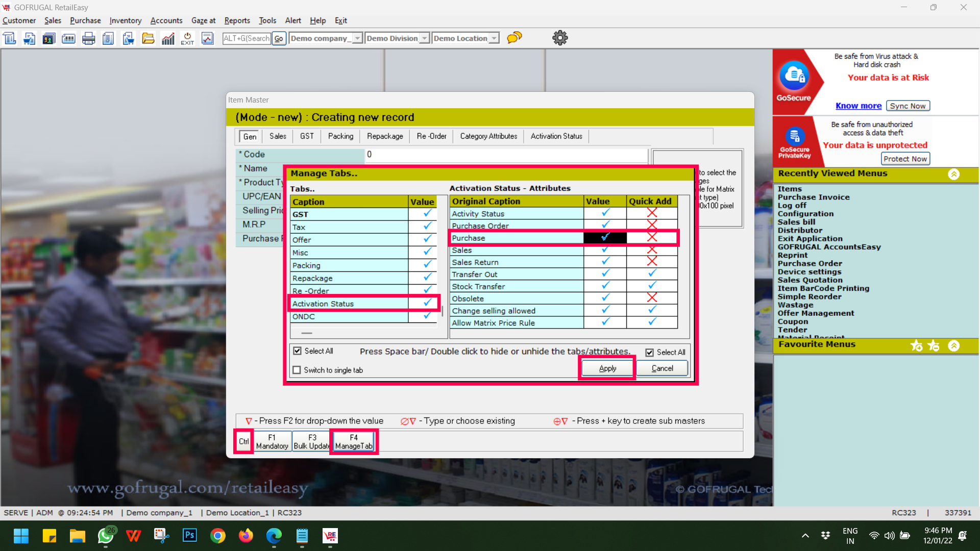Click the Apply button
The image size is (980, 551).
pyautogui.click(x=607, y=368)
